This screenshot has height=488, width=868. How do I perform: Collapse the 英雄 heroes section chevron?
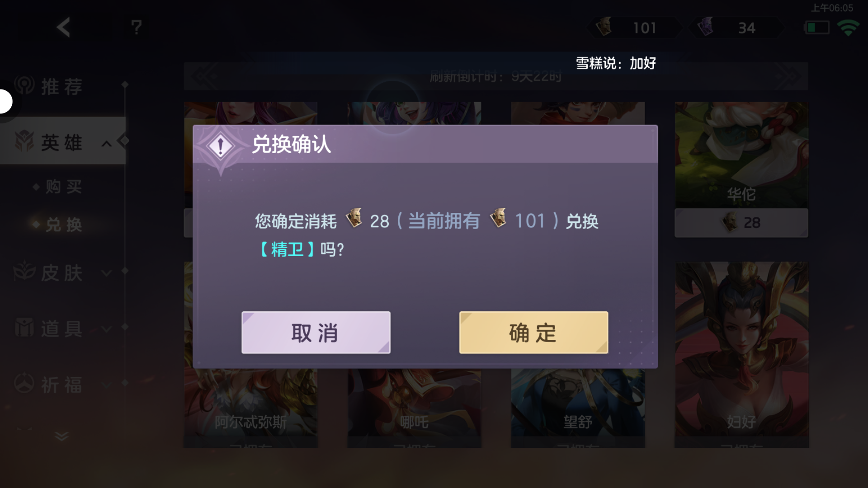tap(107, 144)
